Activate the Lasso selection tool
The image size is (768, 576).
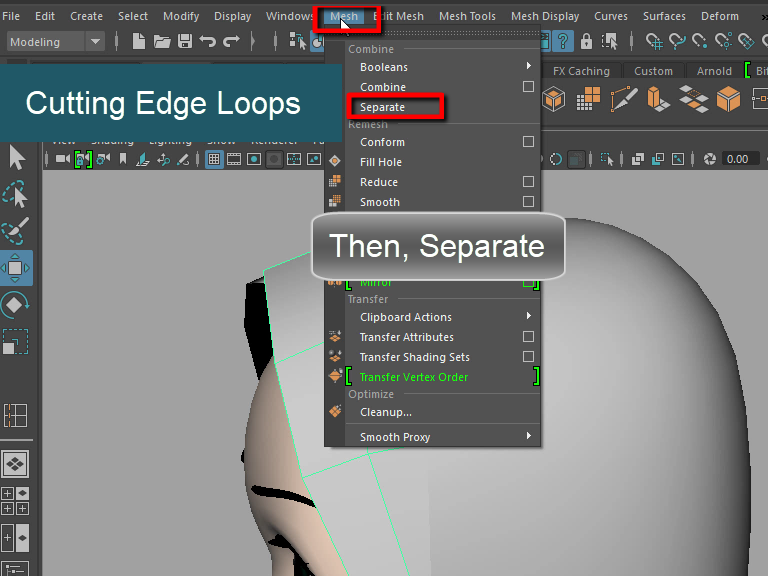[x=17, y=194]
